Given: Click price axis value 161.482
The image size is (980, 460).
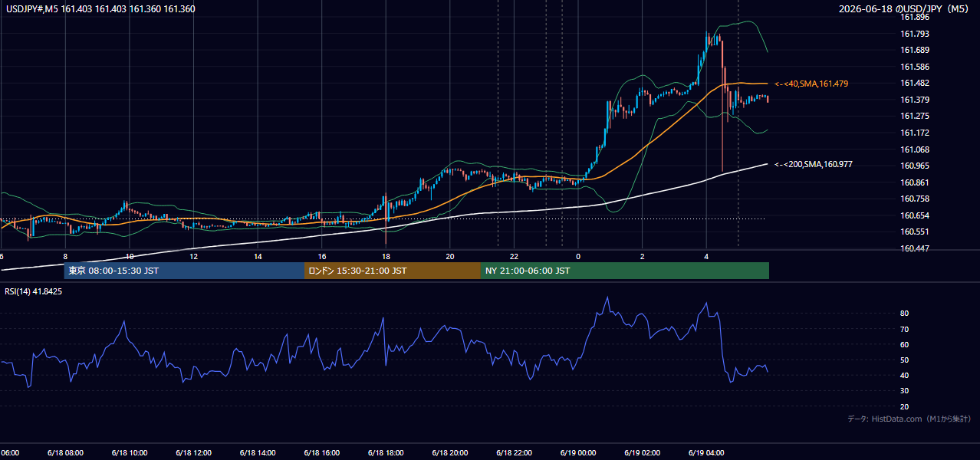Looking at the screenshot, I should pyautogui.click(x=914, y=83).
